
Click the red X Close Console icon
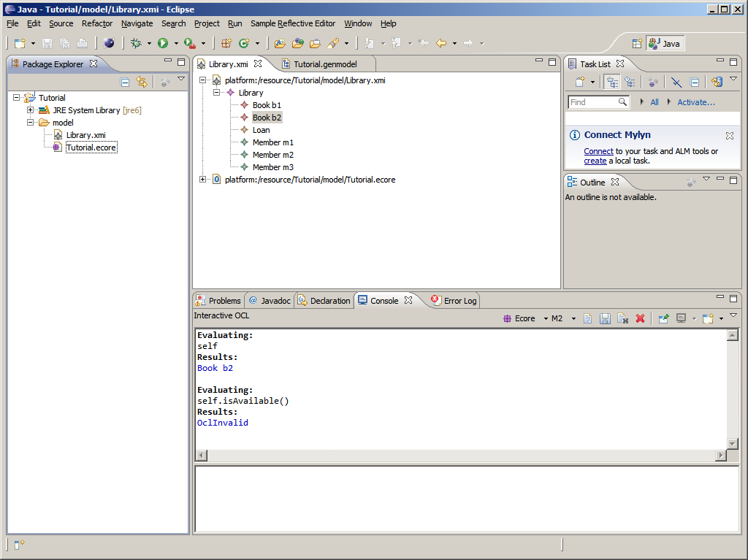coord(640,318)
